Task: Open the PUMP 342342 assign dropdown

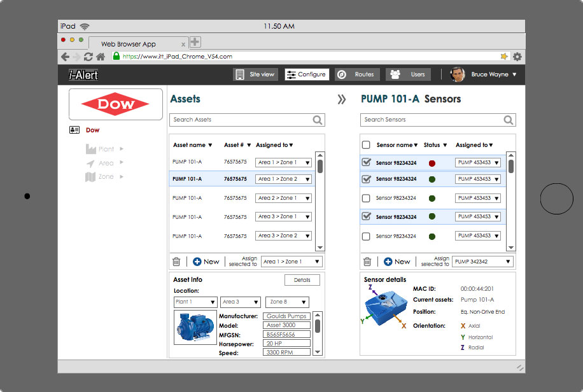Action: 482,262
